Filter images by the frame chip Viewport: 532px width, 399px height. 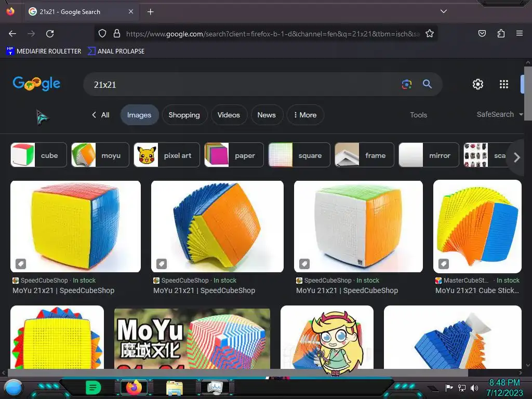click(x=364, y=155)
